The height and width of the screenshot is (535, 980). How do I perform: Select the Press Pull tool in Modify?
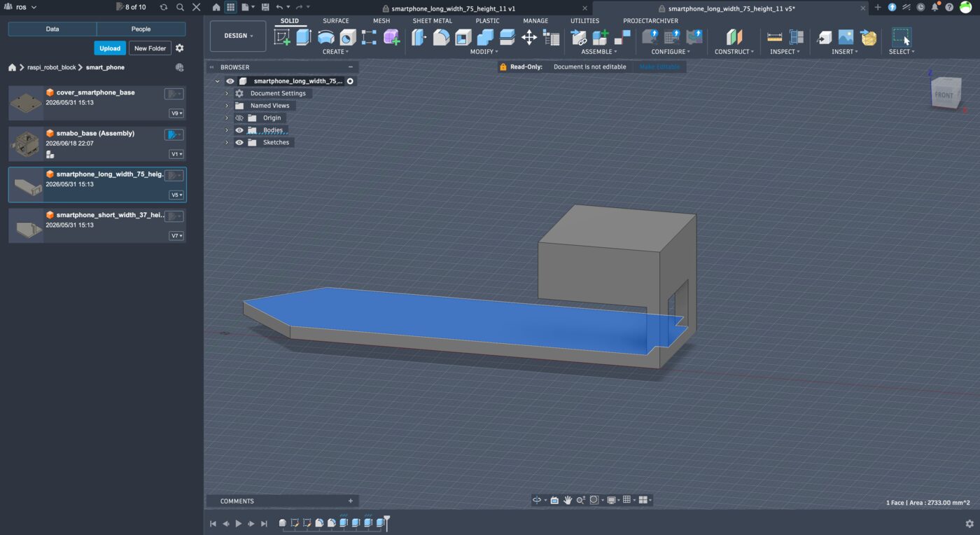tap(419, 37)
